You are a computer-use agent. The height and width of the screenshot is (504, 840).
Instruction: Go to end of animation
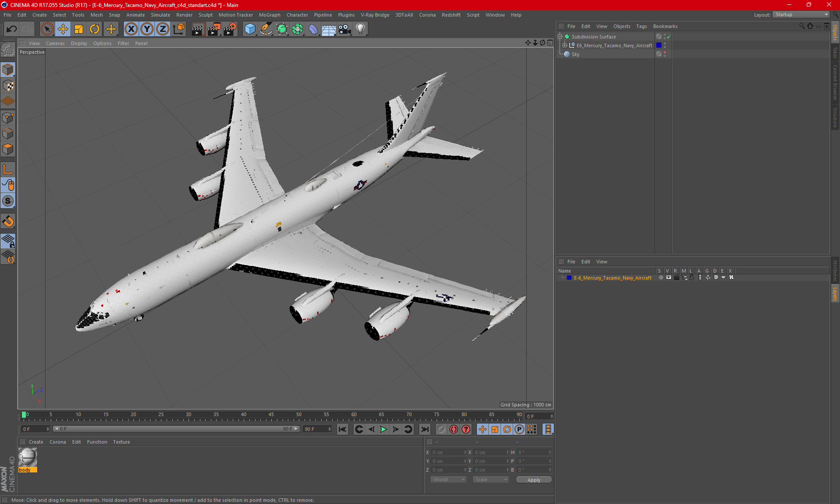coord(424,429)
